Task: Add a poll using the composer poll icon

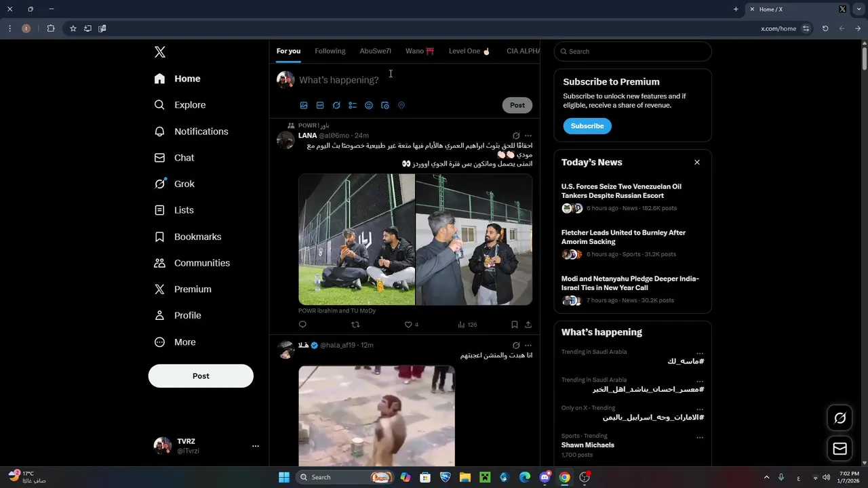Action: [353, 106]
